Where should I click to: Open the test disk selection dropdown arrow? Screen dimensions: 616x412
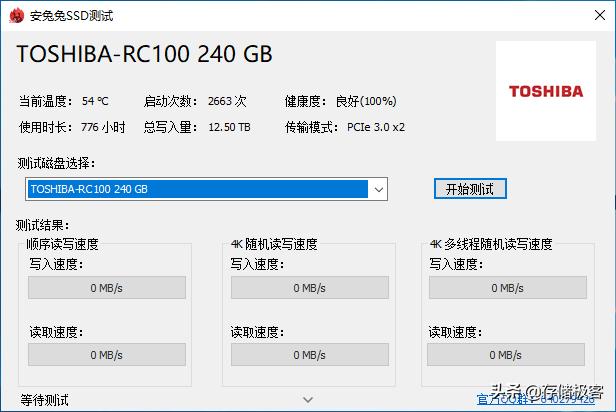[x=378, y=189]
